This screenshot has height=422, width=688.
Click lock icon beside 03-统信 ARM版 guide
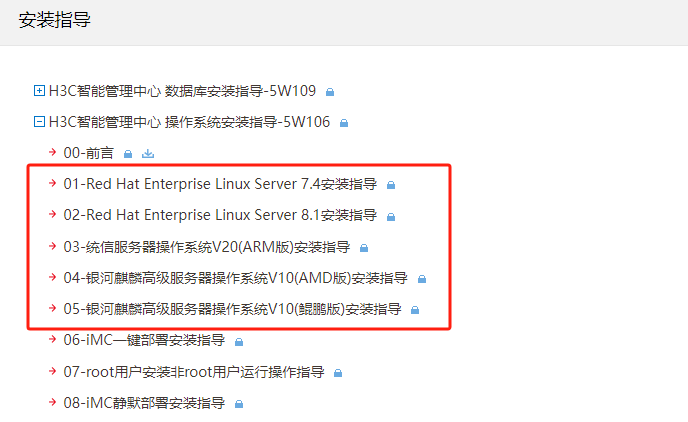click(364, 248)
